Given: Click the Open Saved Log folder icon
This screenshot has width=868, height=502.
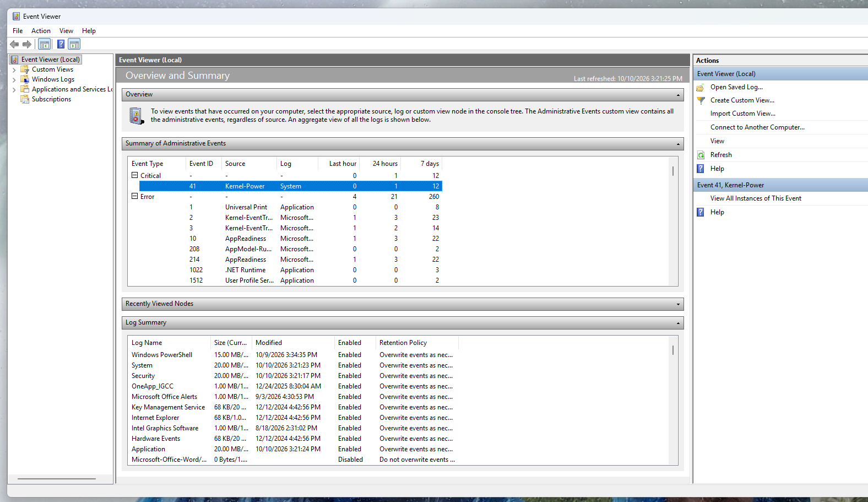Looking at the screenshot, I should (701, 88).
